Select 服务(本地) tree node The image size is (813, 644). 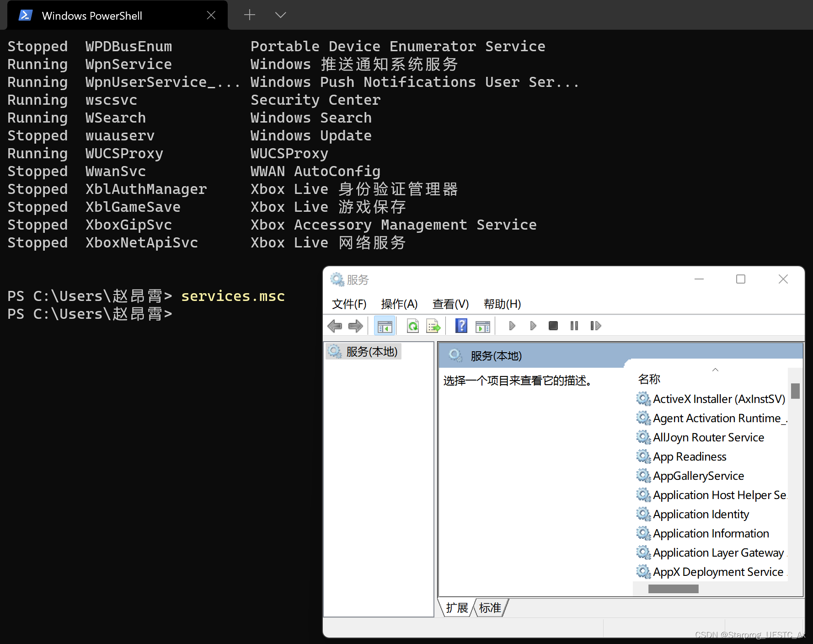click(364, 351)
